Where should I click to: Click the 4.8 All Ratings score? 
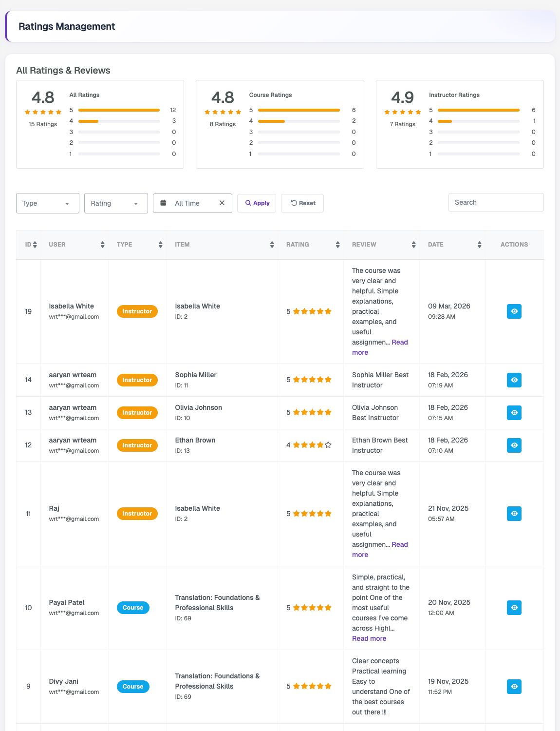43,97
